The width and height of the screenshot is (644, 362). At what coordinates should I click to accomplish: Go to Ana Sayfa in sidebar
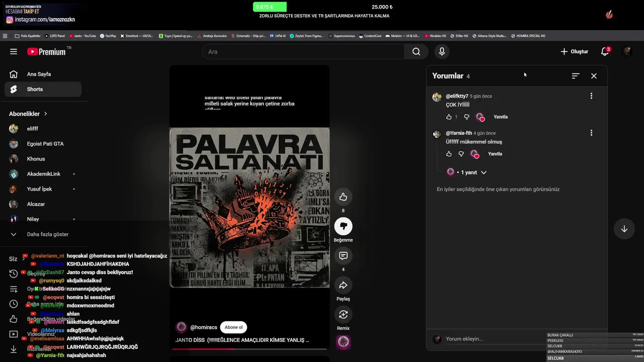pyautogui.click(x=43, y=74)
